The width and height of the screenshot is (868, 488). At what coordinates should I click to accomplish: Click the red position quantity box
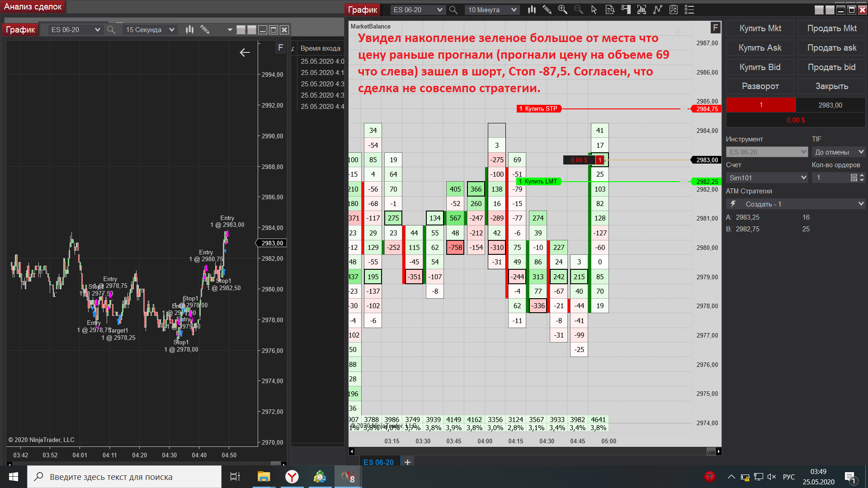click(x=761, y=105)
